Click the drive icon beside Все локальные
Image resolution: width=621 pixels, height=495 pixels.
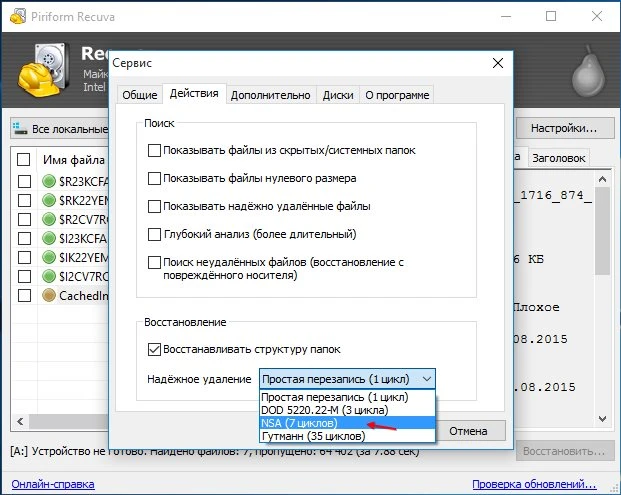(x=21, y=129)
